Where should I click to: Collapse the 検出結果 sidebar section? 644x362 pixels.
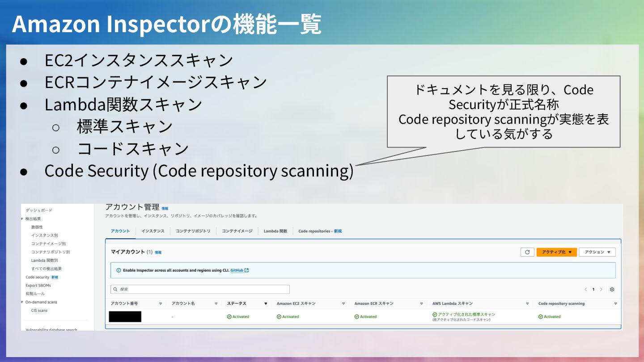pyautogui.click(x=22, y=219)
